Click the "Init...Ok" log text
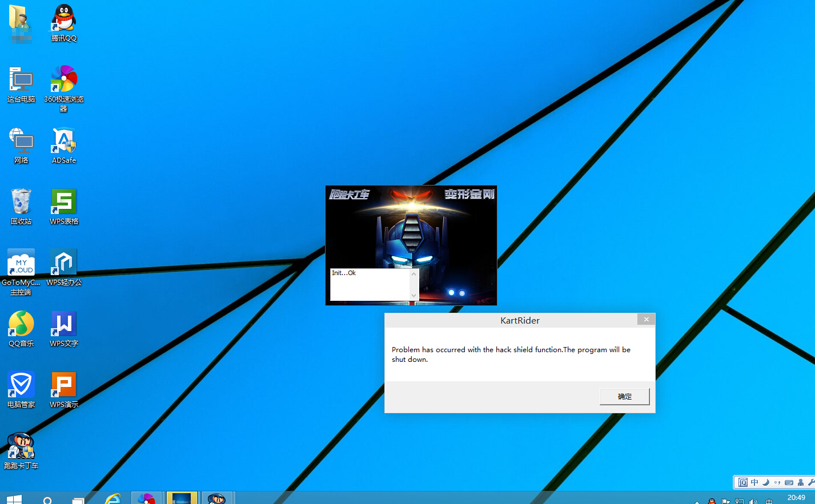Viewport: 815px width, 504px height. coord(344,273)
